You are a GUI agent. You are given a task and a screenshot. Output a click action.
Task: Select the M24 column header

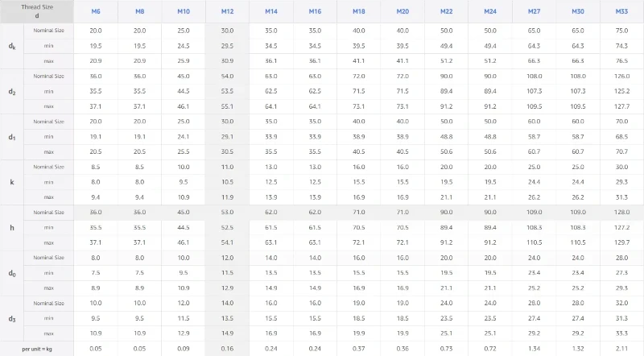tap(490, 11)
